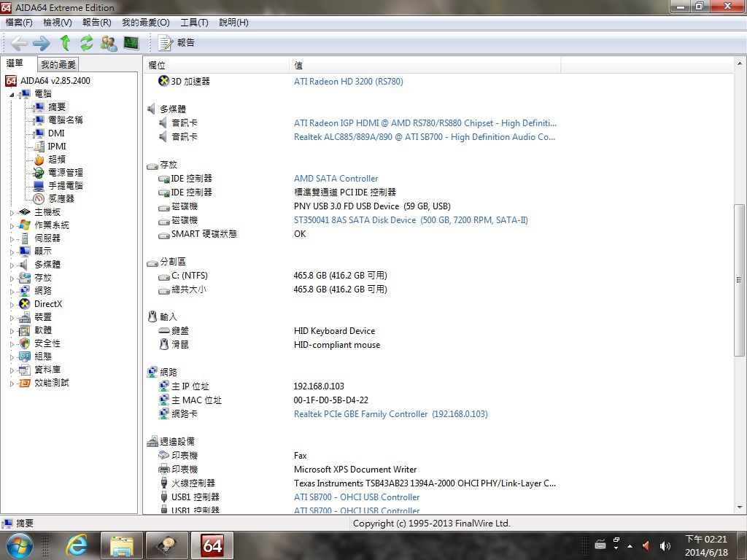This screenshot has width=747, height=560.
Task: Expand the 網路 tree node
Action: coord(12,291)
